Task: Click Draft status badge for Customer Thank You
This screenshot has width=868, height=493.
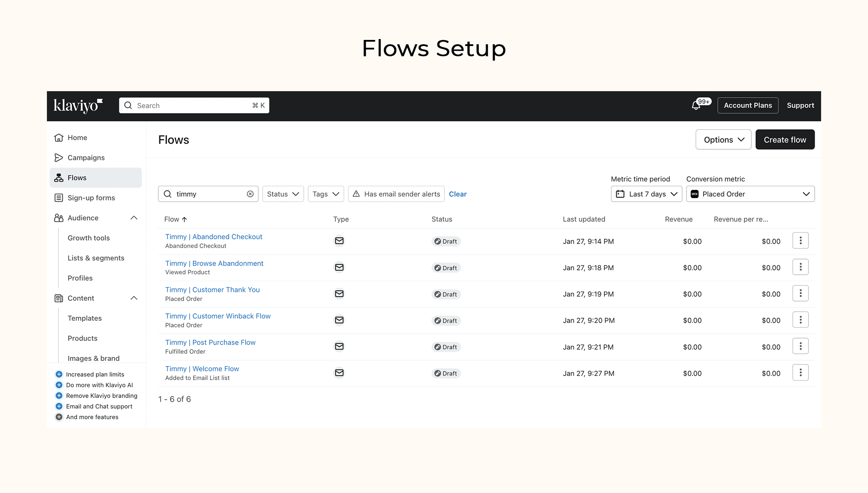Action: (x=446, y=294)
